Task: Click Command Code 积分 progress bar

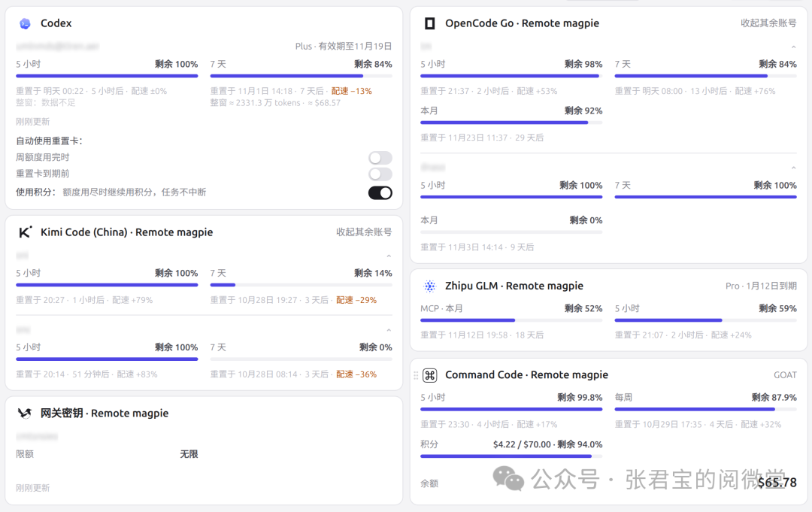Action: [511, 456]
